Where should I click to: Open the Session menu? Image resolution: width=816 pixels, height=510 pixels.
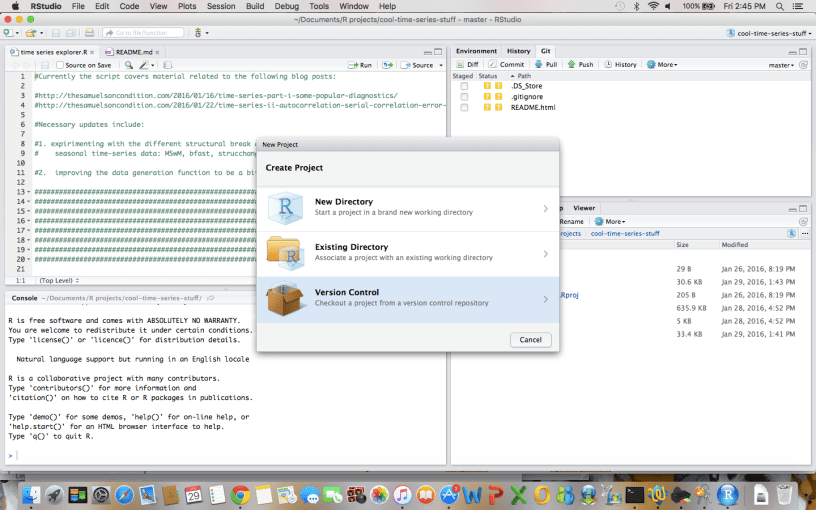(221, 6)
